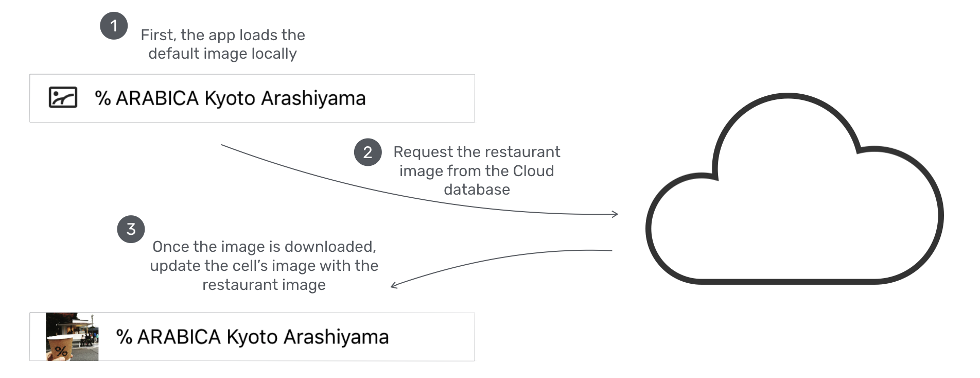980x378 pixels.
Task: Click the word "database" in step 2 caption
Action: click(477, 190)
